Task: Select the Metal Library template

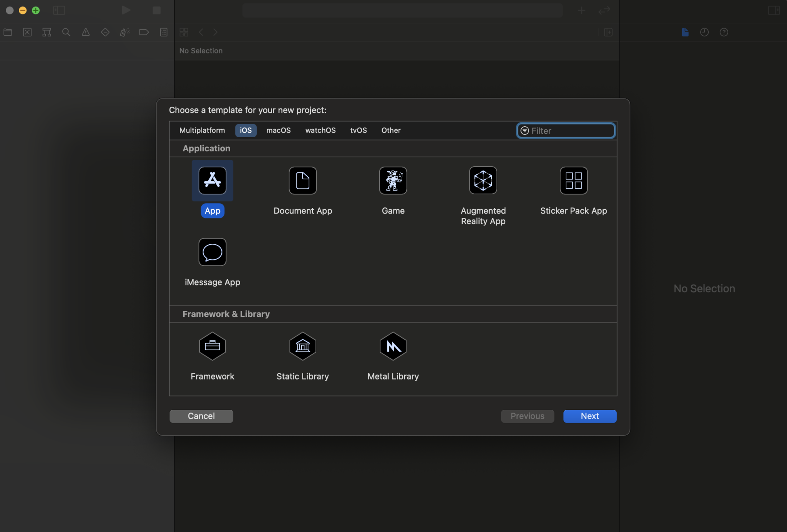Action: 393,346
